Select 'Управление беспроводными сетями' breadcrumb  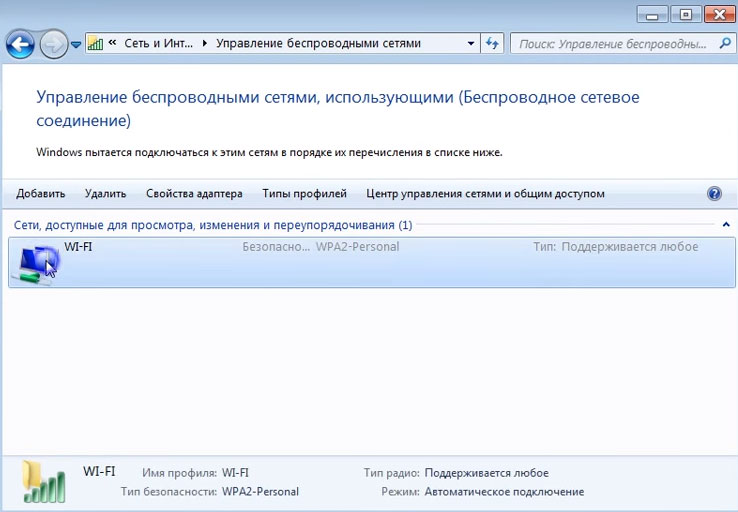coord(318,43)
